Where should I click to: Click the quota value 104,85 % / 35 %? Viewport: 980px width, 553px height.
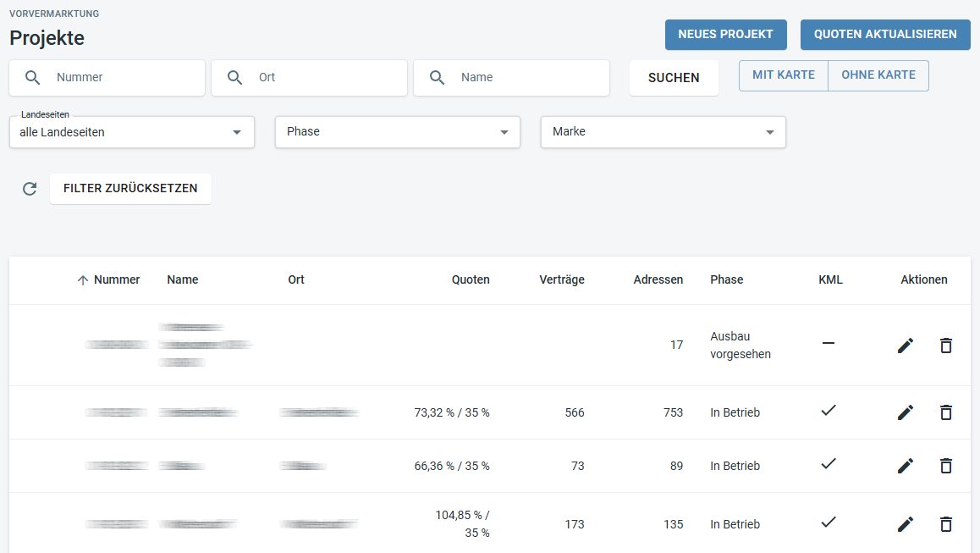point(463,524)
